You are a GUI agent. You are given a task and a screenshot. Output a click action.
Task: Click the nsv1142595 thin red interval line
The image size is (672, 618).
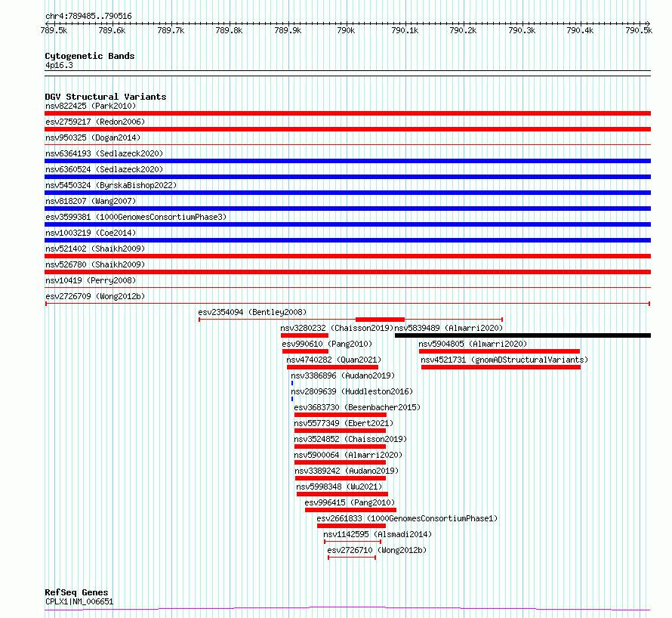pos(353,542)
